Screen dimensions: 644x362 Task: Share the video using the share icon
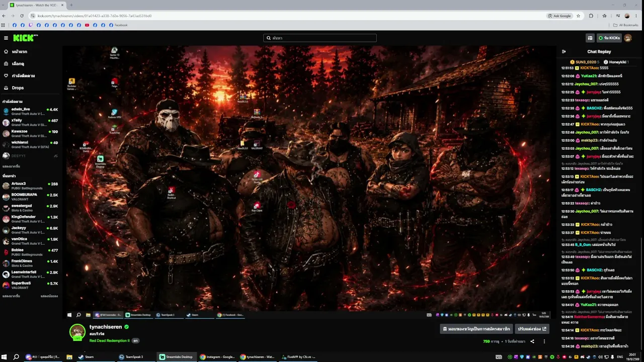pos(532,341)
